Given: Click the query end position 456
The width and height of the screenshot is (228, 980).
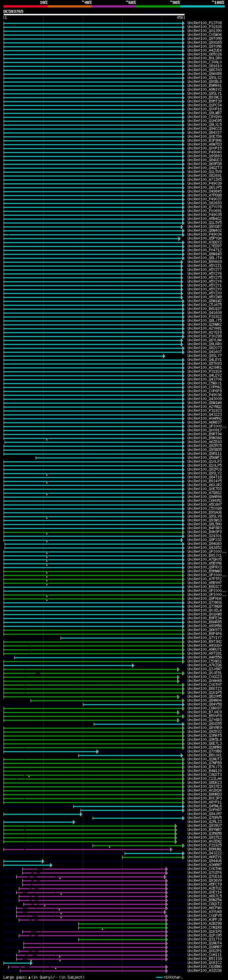Looking at the screenshot, I should pos(180,17).
